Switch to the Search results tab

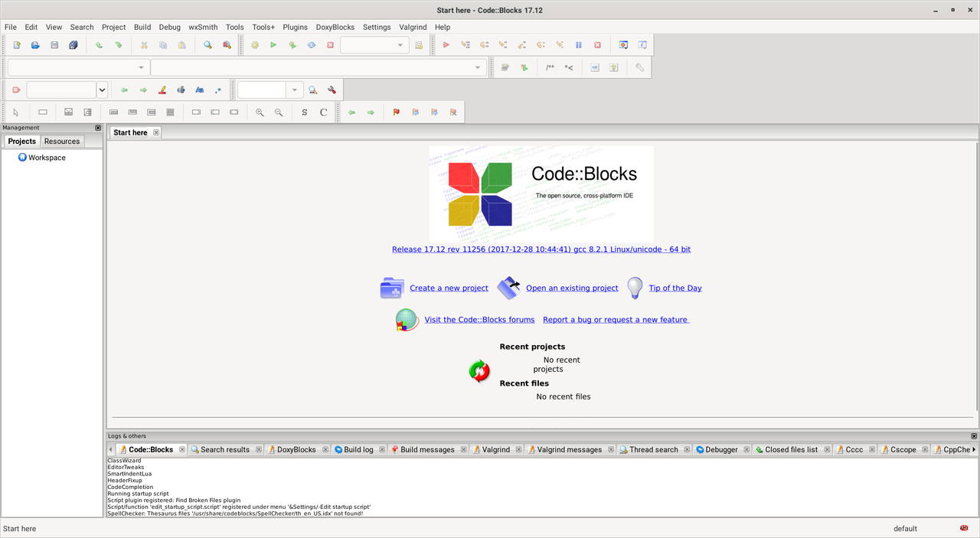225,449
